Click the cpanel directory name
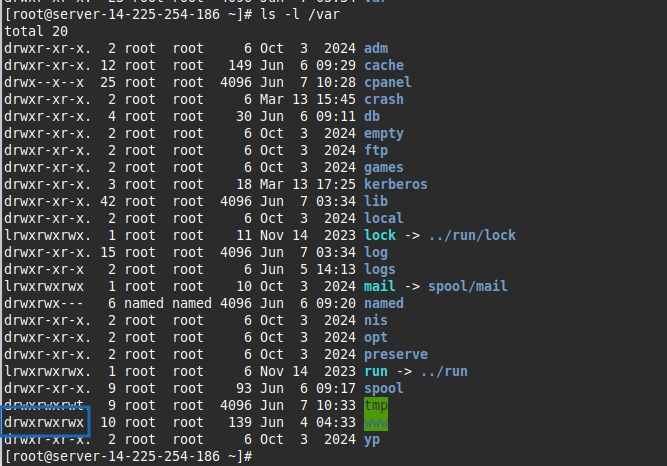This screenshot has height=466, width=667. 387,82
